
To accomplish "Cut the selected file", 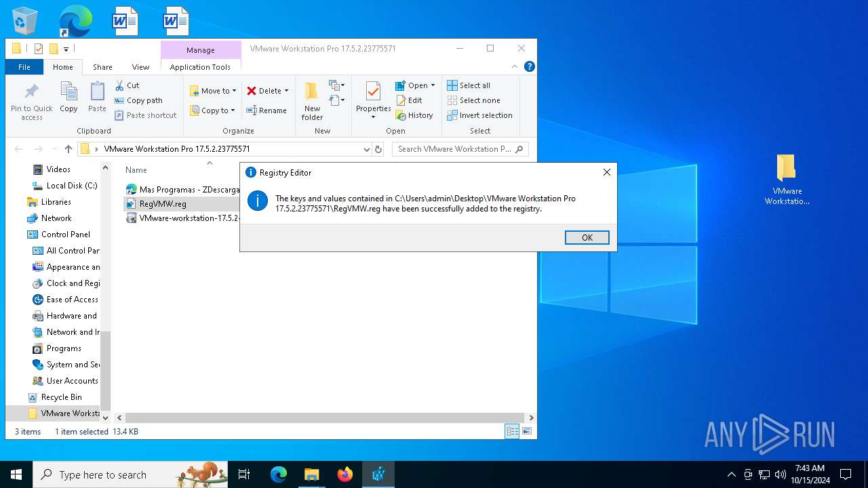I will [127, 85].
